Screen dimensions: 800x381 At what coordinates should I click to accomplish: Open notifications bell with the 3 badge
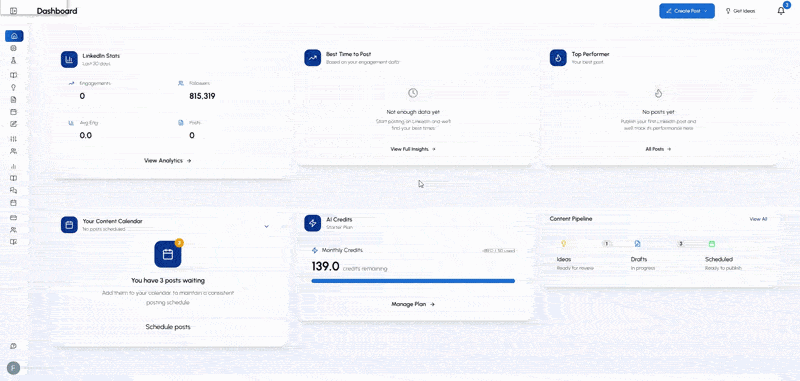(781, 11)
